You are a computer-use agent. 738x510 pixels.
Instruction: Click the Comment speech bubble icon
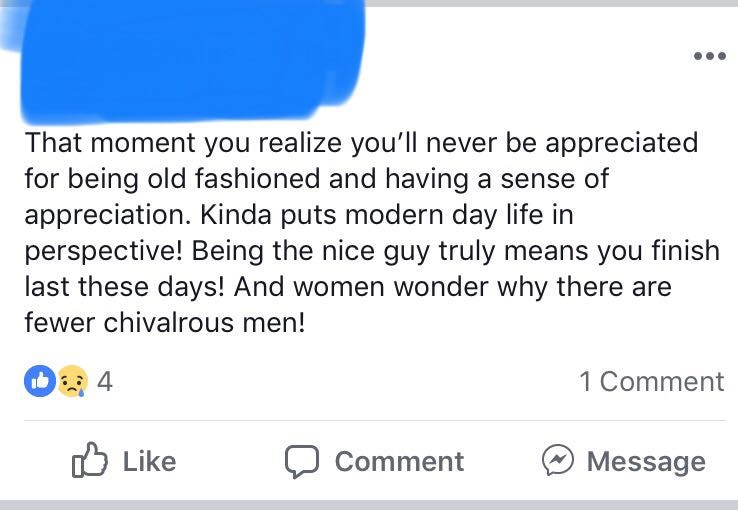(302, 461)
